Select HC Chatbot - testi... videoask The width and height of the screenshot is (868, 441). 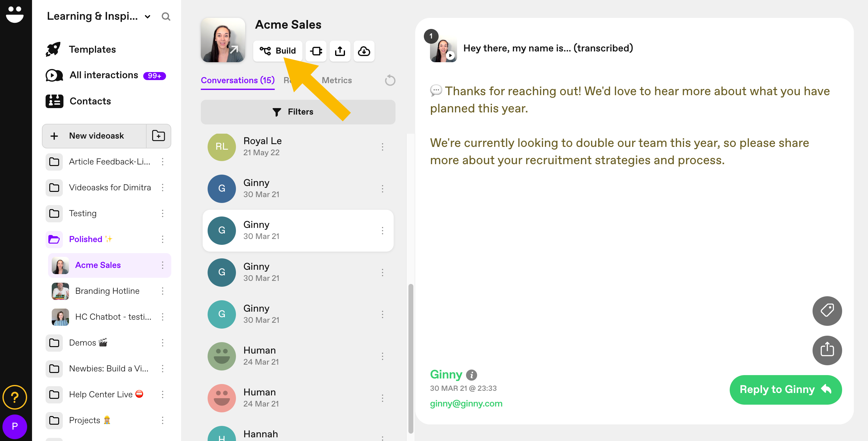point(101,317)
